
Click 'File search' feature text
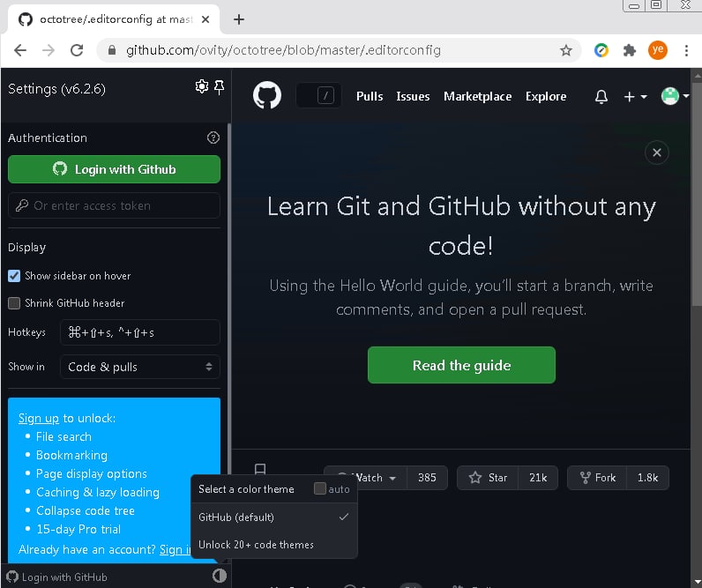click(63, 436)
